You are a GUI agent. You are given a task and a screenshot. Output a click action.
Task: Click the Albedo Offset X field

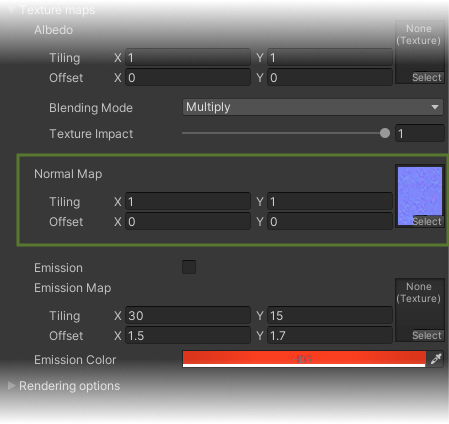pyautogui.click(x=188, y=77)
